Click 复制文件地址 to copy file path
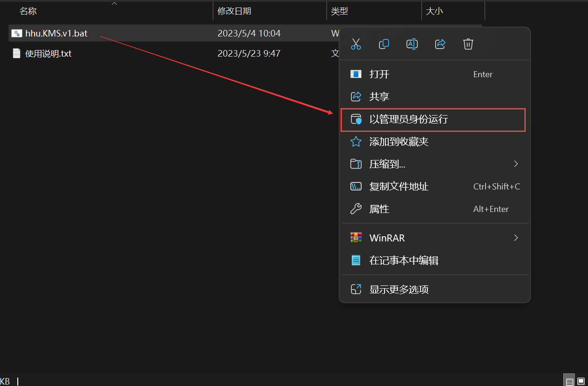The image size is (588, 386). click(x=398, y=186)
